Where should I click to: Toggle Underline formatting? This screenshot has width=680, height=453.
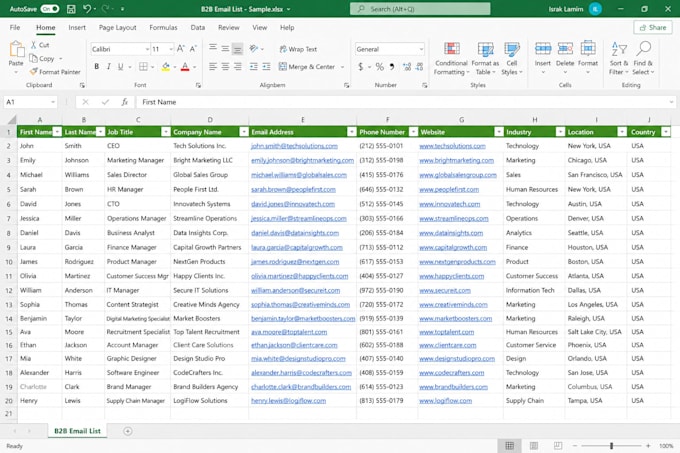(121, 66)
